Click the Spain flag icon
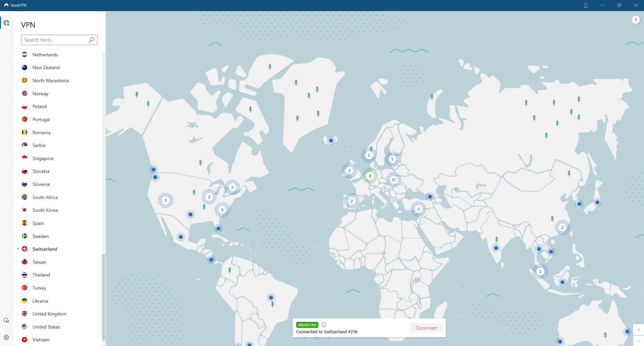The height and width of the screenshot is (346, 644). pos(24,223)
